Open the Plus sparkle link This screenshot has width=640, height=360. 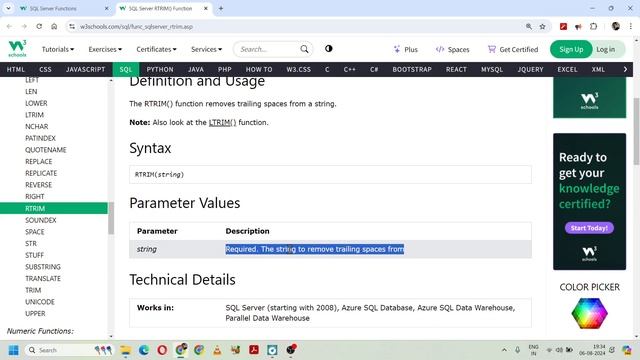pos(405,49)
